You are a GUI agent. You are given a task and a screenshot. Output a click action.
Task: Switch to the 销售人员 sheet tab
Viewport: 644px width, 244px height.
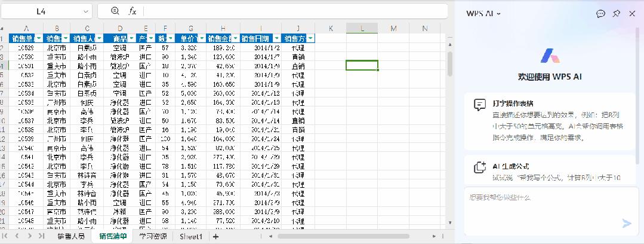pyautogui.click(x=71, y=237)
